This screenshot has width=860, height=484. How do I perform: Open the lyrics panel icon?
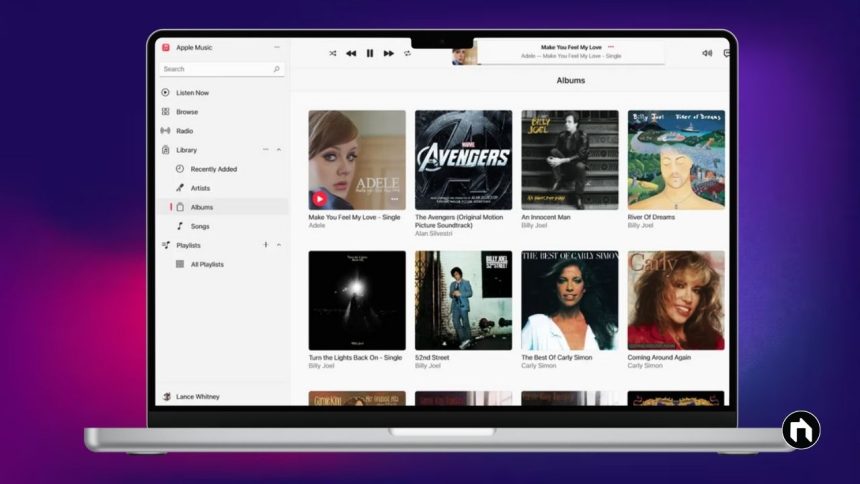727,53
